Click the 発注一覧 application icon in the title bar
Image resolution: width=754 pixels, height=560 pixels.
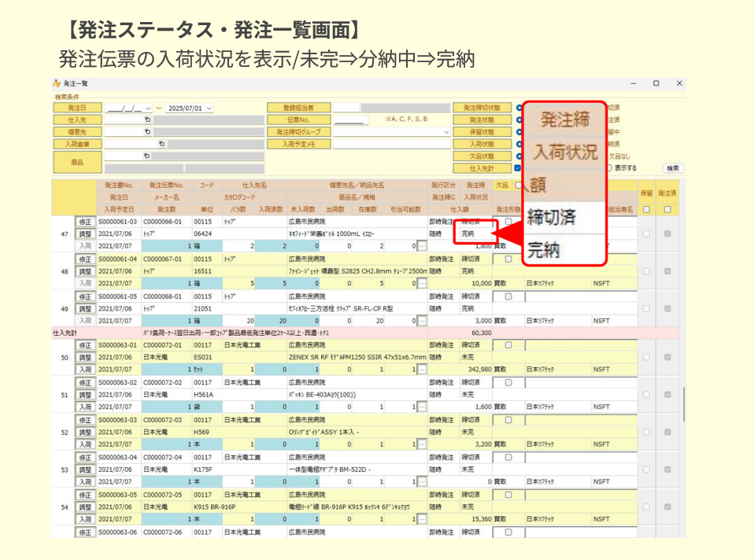57,83
